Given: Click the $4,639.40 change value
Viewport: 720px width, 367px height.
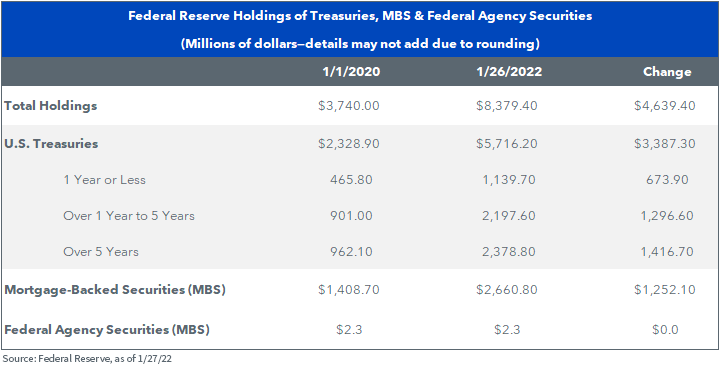Looking at the screenshot, I should tap(665, 106).
